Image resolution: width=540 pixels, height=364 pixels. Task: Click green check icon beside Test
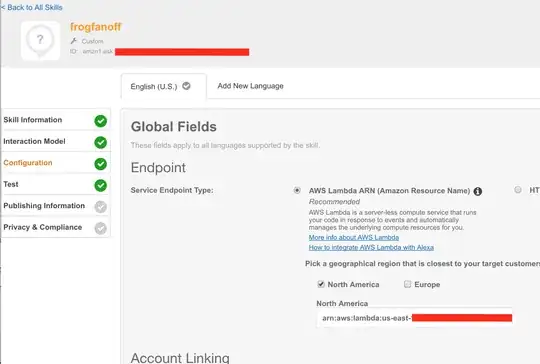101,185
